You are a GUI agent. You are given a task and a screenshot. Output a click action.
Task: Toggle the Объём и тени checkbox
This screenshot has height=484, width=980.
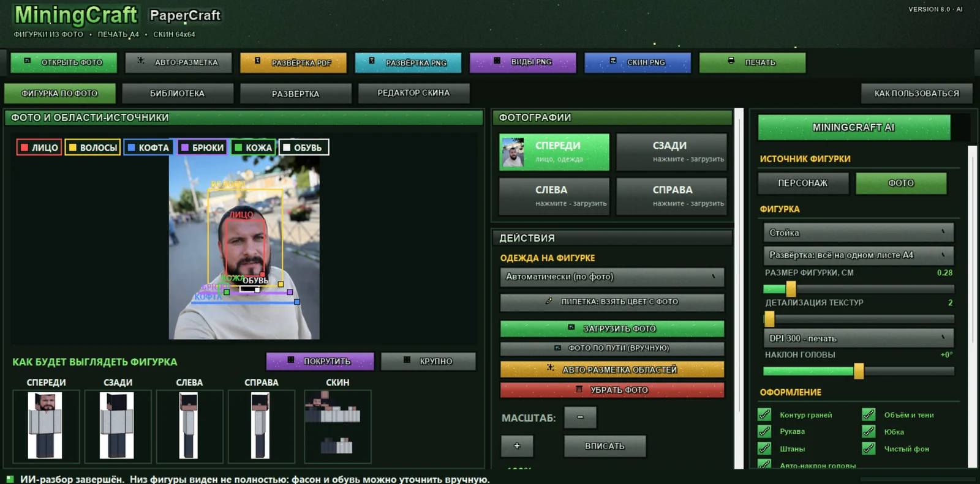pyautogui.click(x=869, y=415)
